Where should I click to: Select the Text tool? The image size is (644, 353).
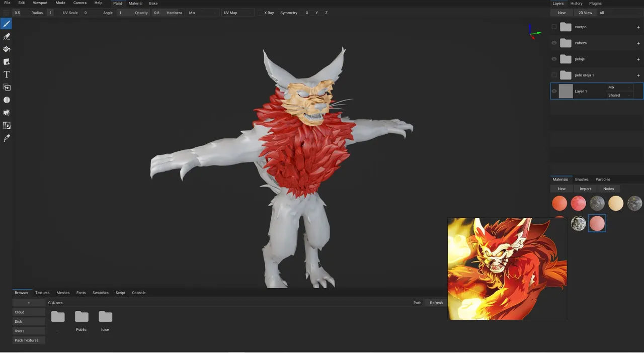(7, 74)
